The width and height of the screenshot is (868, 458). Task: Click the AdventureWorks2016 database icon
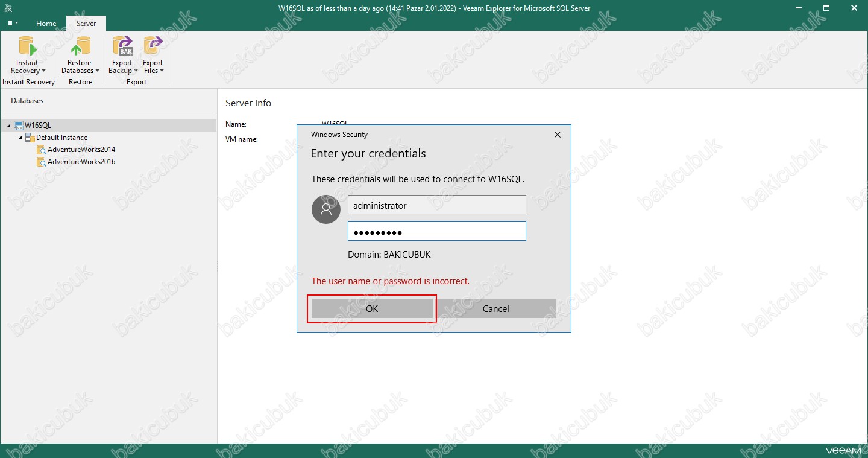coord(41,162)
